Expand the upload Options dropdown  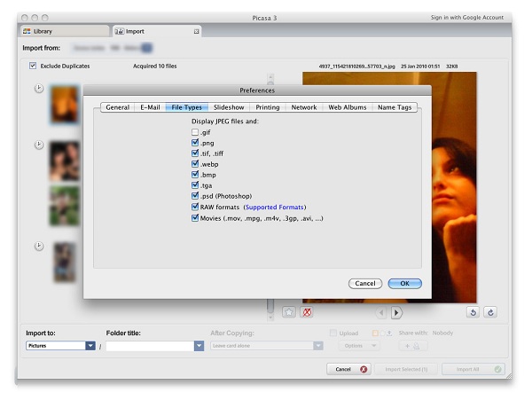pos(359,346)
